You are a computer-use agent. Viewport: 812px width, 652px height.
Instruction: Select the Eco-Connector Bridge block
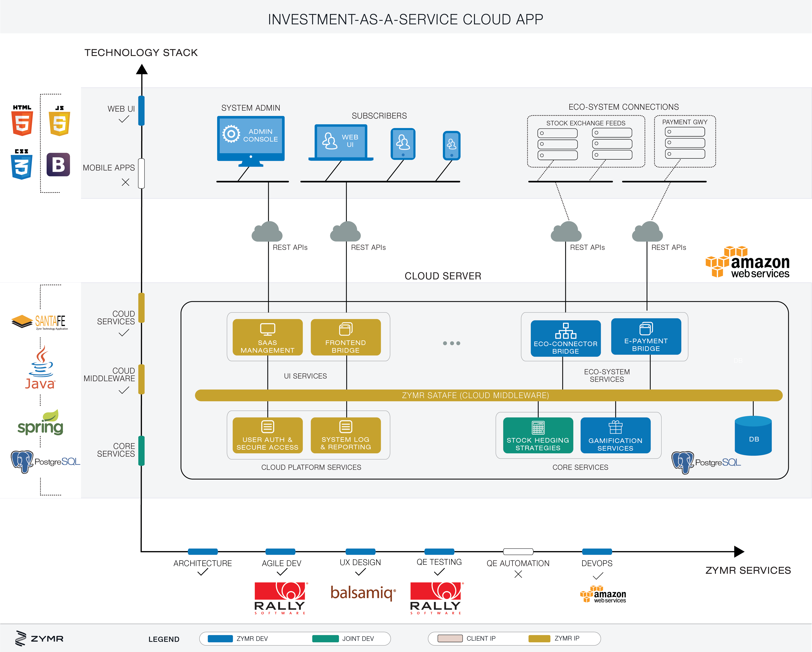566,338
